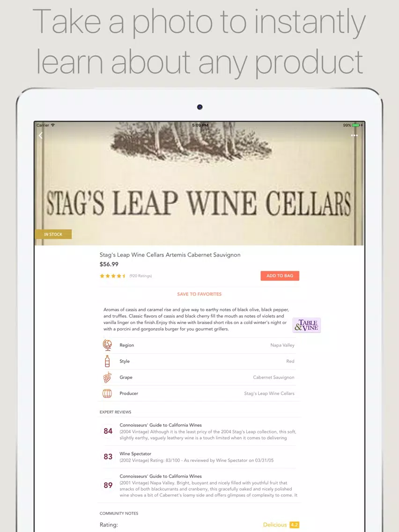This screenshot has width=399, height=532.
Task: Save wine to favorites
Action: pos(199,294)
